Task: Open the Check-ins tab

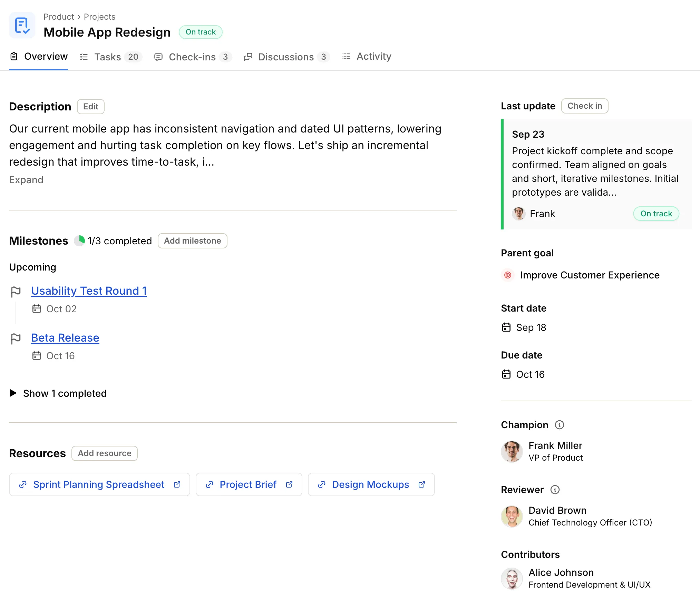Action: (192, 57)
